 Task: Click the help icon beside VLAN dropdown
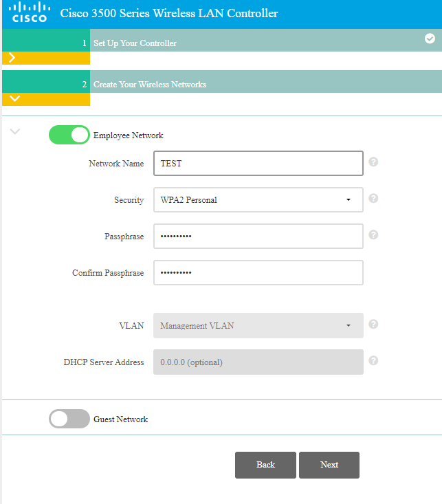[x=373, y=324]
